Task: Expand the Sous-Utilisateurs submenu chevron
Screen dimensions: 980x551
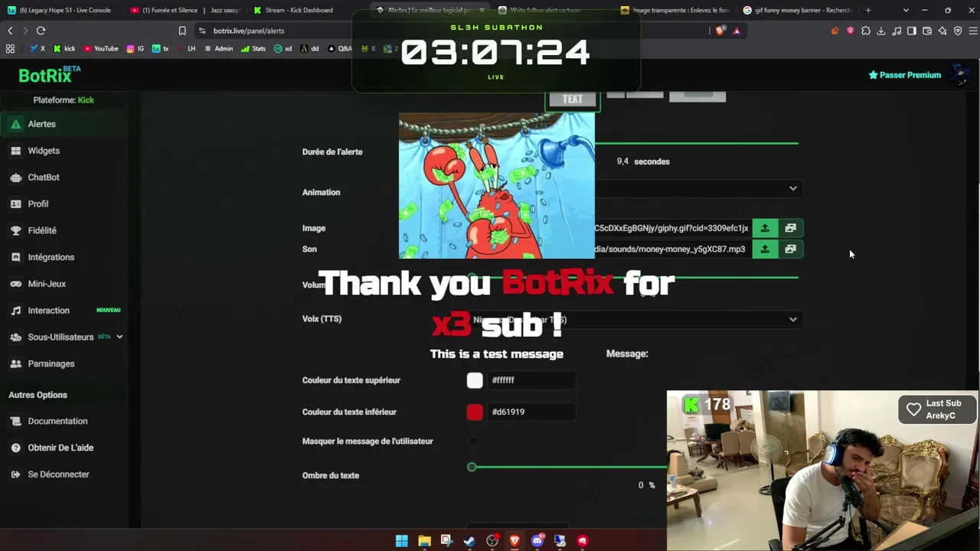Action: [x=119, y=337]
